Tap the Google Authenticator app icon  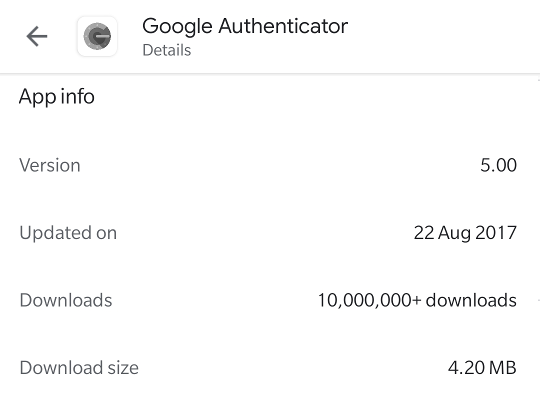click(97, 36)
